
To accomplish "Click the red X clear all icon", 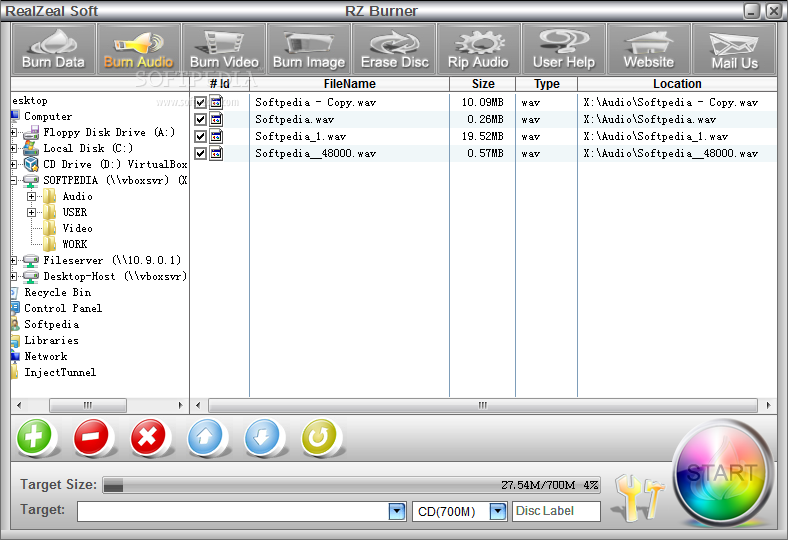I will 148,437.
